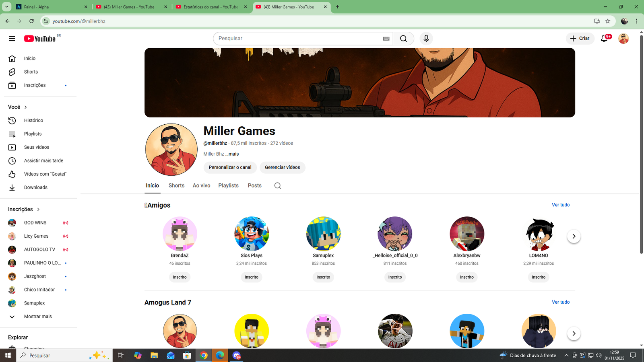The width and height of the screenshot is (644, 362).
Task: Select the channel Início tab
Action: [x=153, y=185]
